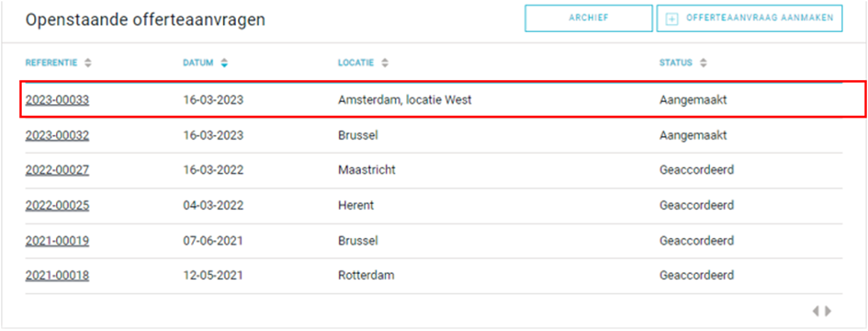Sort by Datum using its arrow icon
868x331 pixels.
coord(223,63)
